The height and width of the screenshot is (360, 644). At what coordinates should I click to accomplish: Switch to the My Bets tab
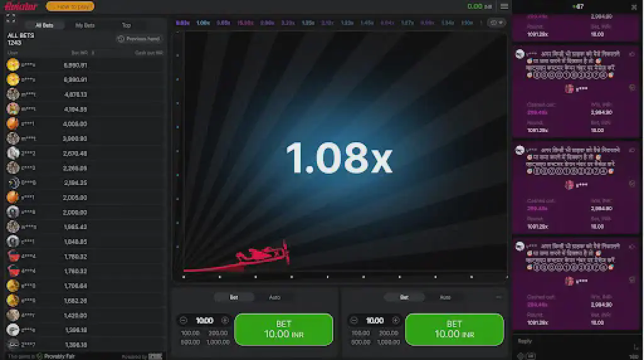pos(85,25)
